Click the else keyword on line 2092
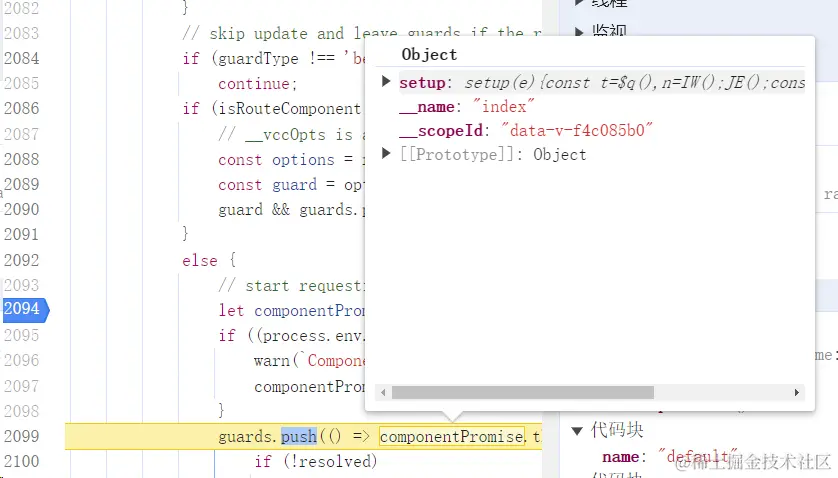Viewport: 838px width, 478px height. (x=200, y=260)
